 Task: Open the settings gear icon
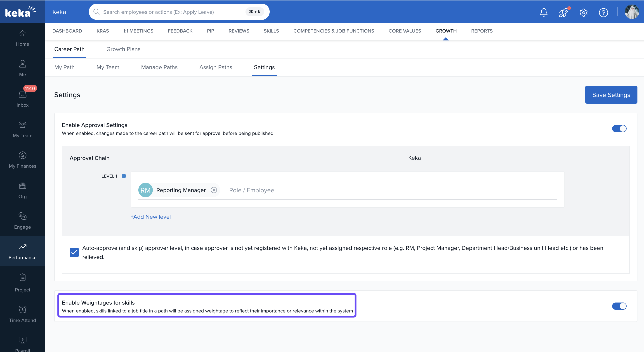(x=583, y=12)
